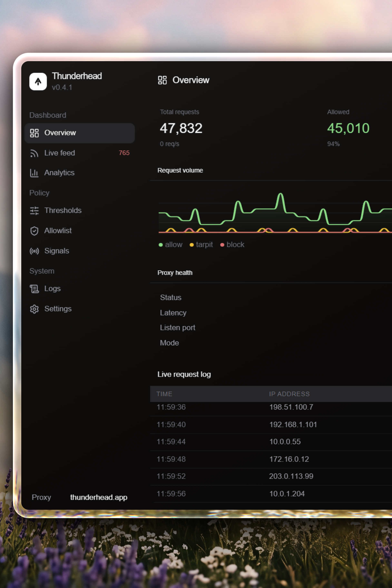Click the Proxy health heading

[x=175, y=273]
